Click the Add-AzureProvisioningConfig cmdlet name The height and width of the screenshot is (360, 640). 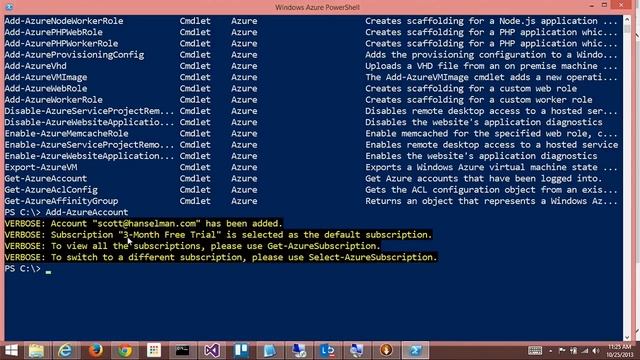(74, 55)
